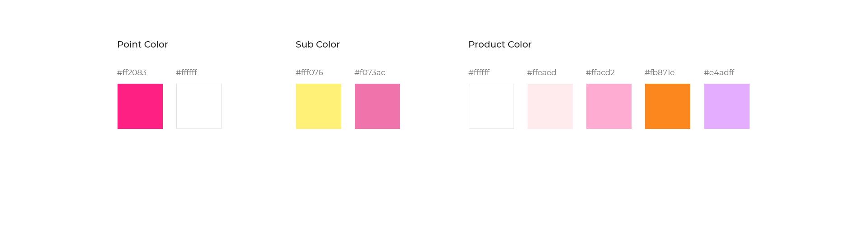Viewport: 868px width, 233px height.
Task: Click the Point Color heading
Action: pos(142,44)
